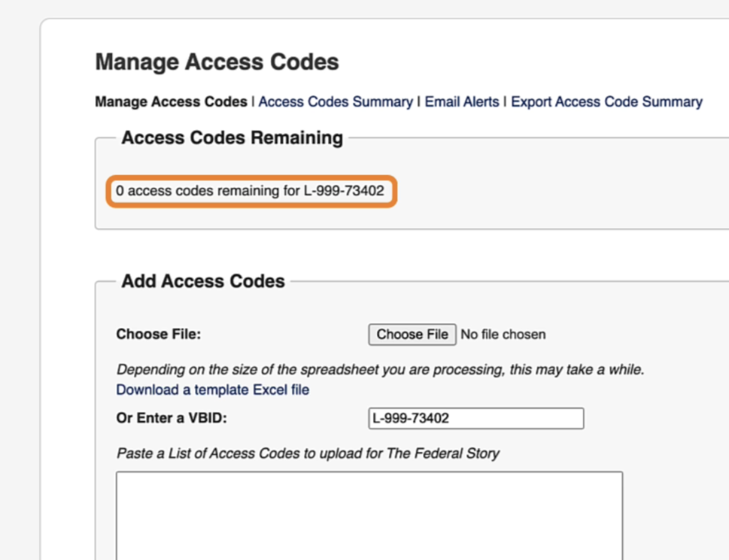Click inside the large access codes text area
This screenshot has width=729, height=560.
[x=369, y=516]
